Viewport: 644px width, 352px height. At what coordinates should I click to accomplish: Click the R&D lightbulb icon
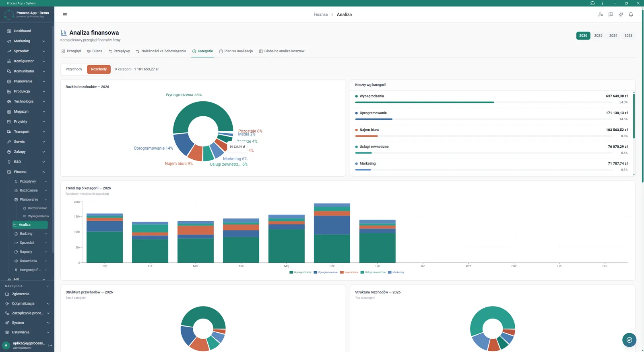click(x=9, y=162)
